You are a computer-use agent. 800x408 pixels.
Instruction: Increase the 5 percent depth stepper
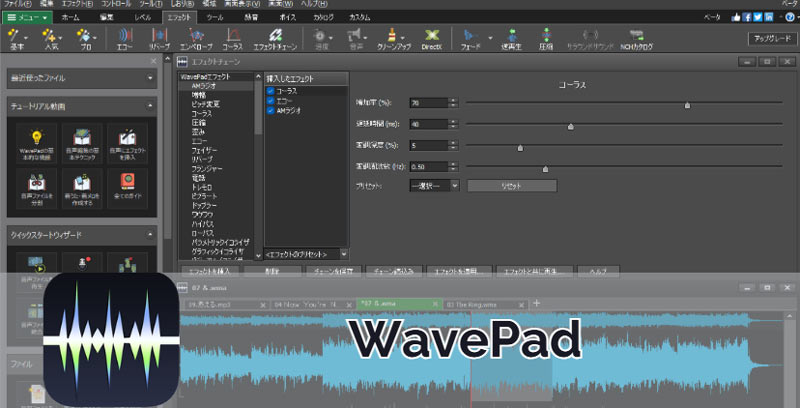(453, 143)
